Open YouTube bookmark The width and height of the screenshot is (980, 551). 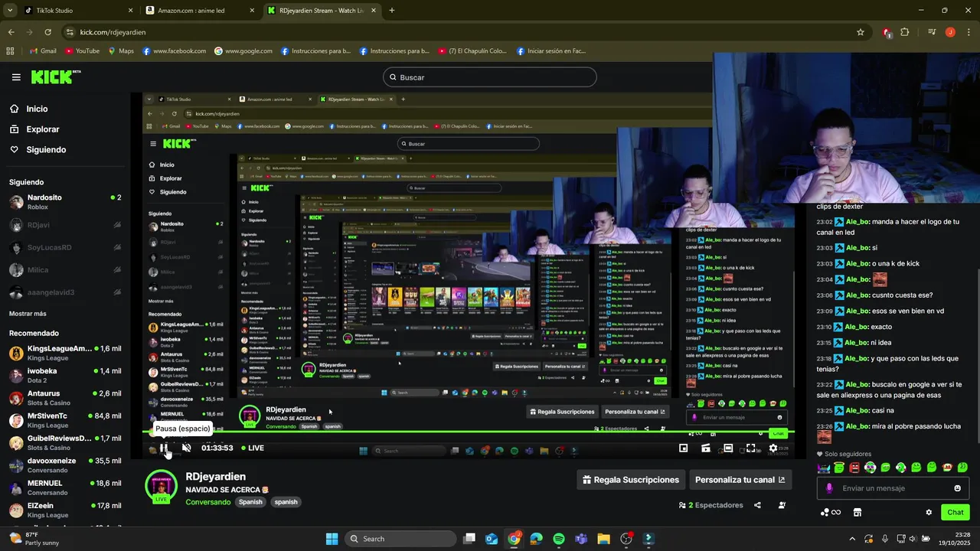click(82, 51)
